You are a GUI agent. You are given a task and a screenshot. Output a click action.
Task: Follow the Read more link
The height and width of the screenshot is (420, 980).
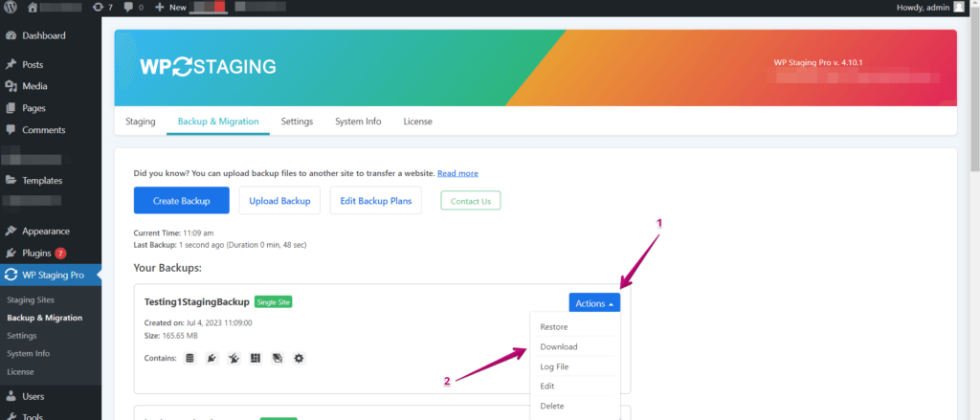tap(457, 173)
